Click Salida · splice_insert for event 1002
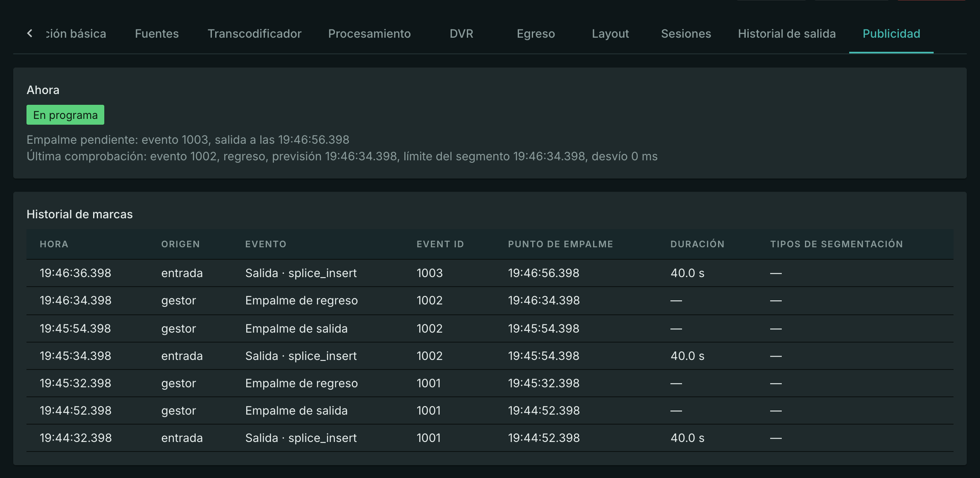This screenshot has width=980, height=478. (301, 356)
